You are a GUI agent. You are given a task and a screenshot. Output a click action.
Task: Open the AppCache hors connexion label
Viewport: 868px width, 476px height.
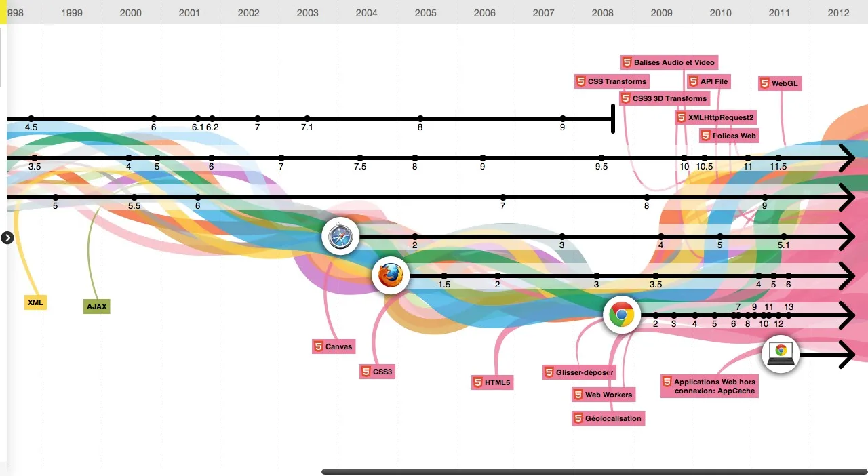pos(710,386)
